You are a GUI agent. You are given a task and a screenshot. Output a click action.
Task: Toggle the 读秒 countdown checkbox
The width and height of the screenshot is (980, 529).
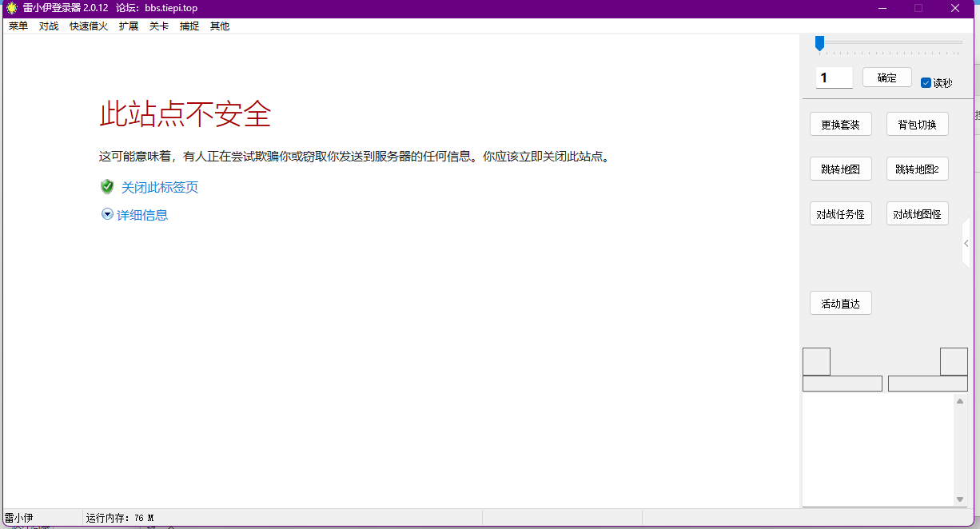[x=926, y=82]
